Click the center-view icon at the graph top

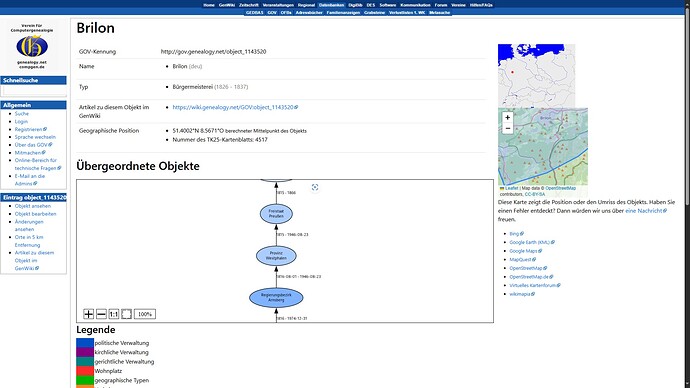[x=315, y=187]
